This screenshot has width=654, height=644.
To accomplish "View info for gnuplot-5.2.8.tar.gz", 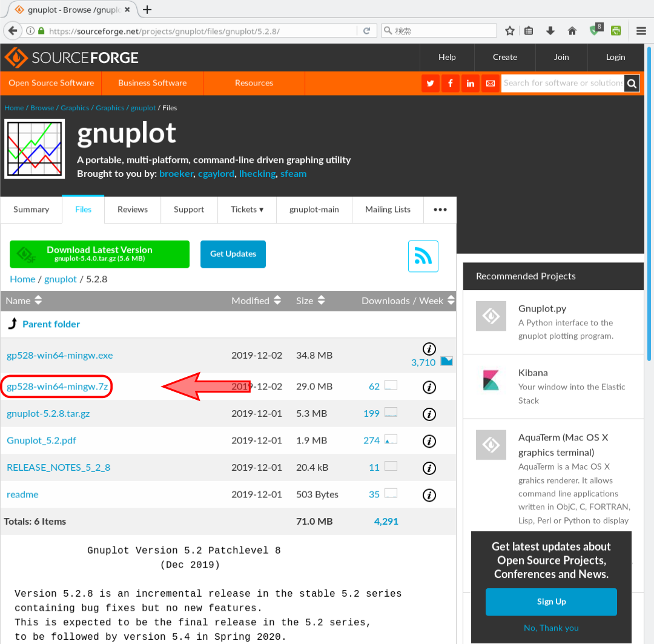I will (429, 414).
